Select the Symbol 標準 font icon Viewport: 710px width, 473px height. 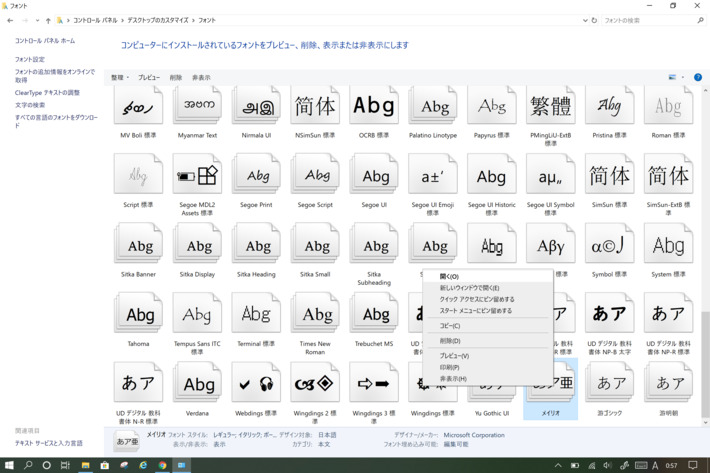coord(609,247)
